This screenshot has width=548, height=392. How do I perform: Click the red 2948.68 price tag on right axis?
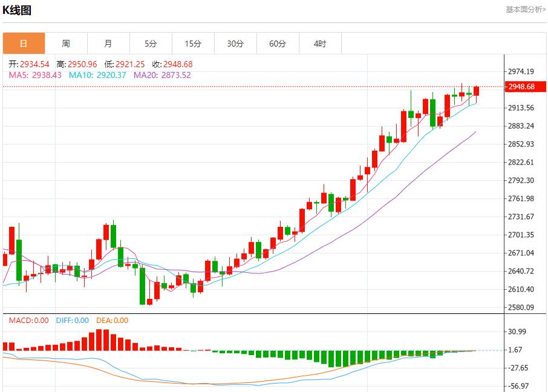click(521, 87)
